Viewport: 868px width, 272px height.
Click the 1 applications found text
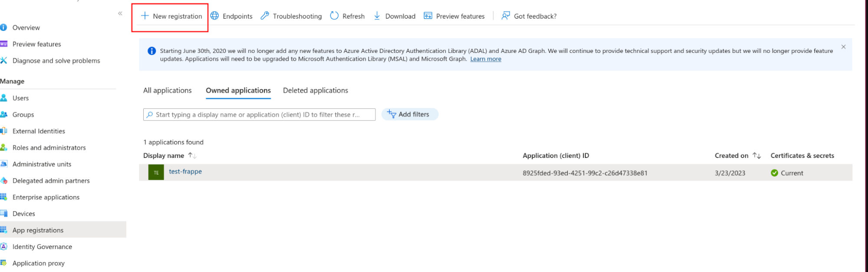click(x=173, y=142)
